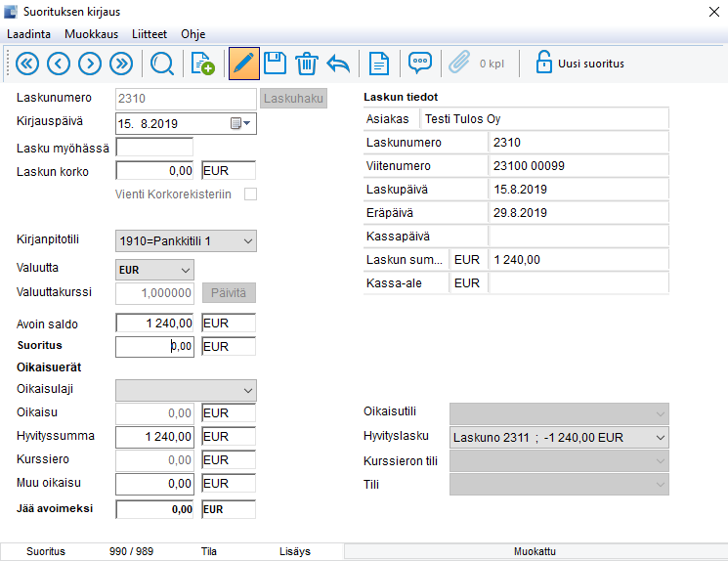The width and height of the screenshot is (728, 561).
Task: Click the Laskun summa value 1 240,00
Action: pos(517,260)
